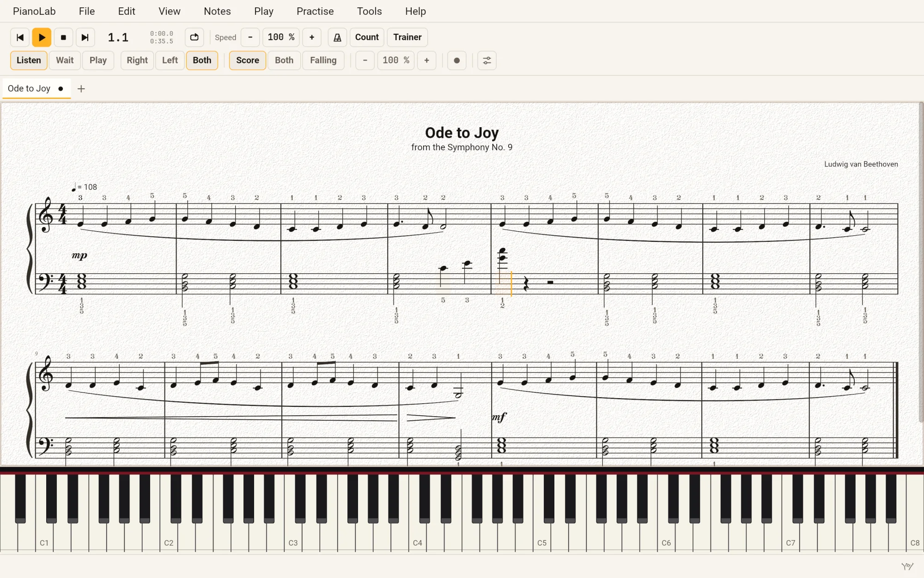The height and width of the screenshot is (578, 924).
Task: Decrease the playback speed with the minus button
Action: click(x=250, y=37)
